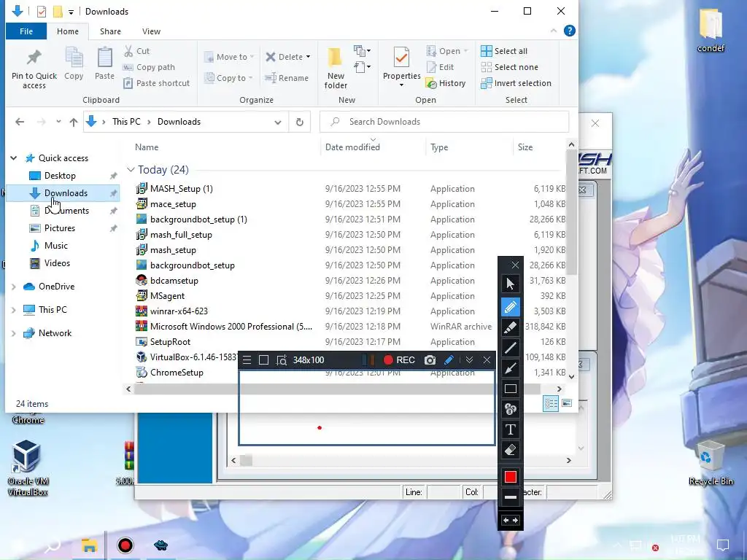Select the numbering tool in drawing palette

(x=510, y=409)
